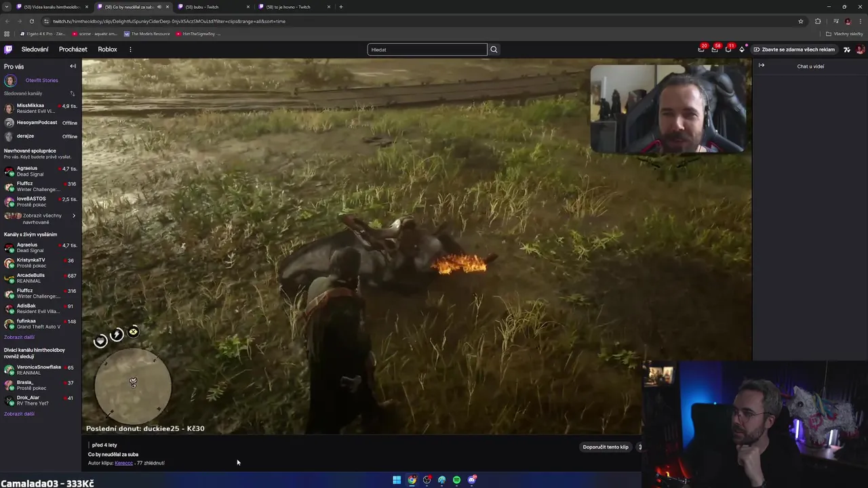The width and height of the screenshot is (868, 488).
Task: Click the search magnifier button
Action: pyautogui.click(x=494, y=49)
